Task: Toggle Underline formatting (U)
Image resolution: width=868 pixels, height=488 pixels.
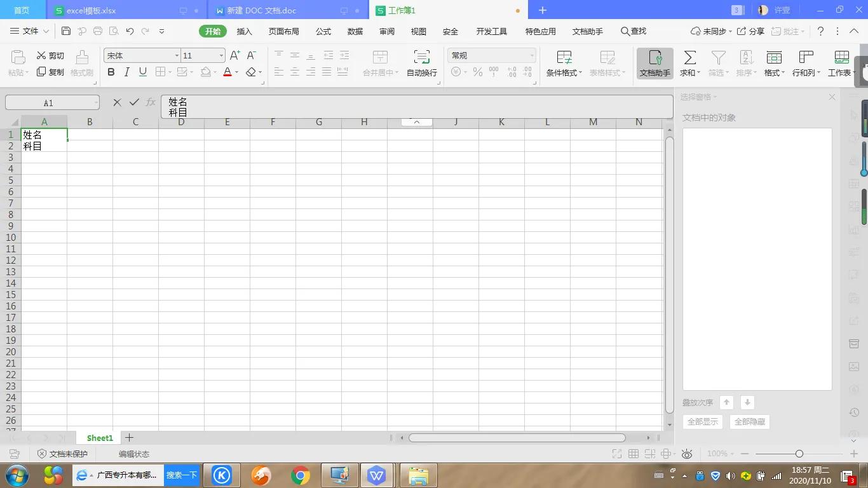Action: point(143,72)
